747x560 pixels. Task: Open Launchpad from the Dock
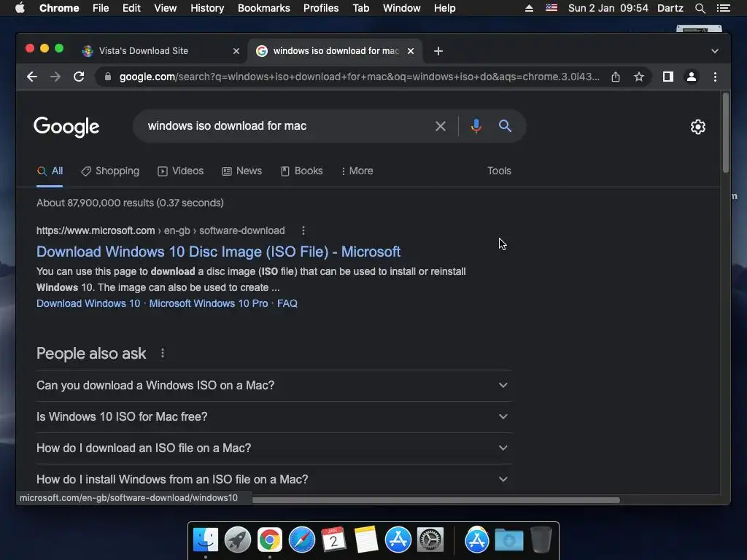click(x=238, y=540)
